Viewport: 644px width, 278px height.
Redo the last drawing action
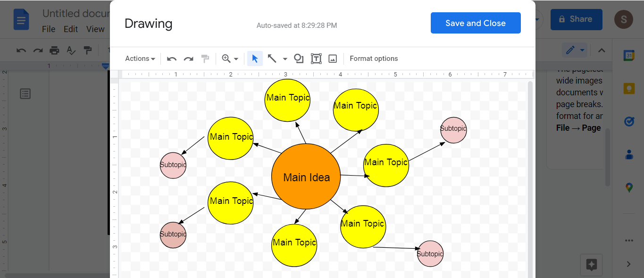[188, 58]
